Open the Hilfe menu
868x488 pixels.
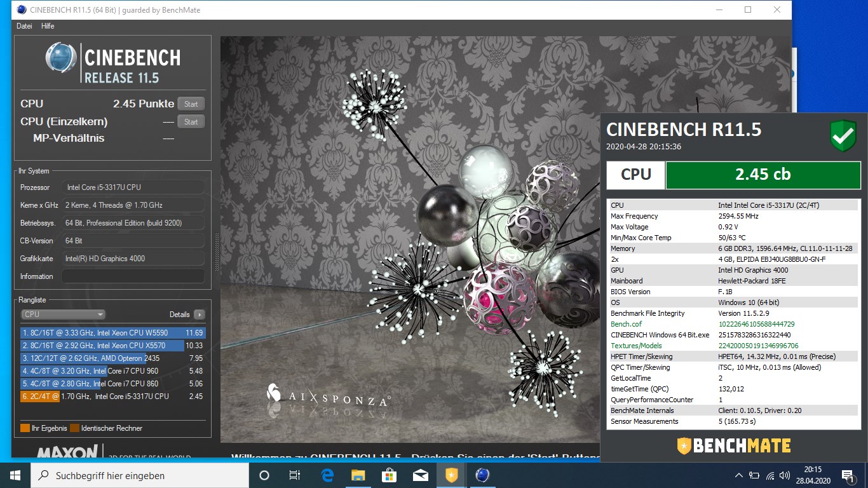(x=48, y=26)
